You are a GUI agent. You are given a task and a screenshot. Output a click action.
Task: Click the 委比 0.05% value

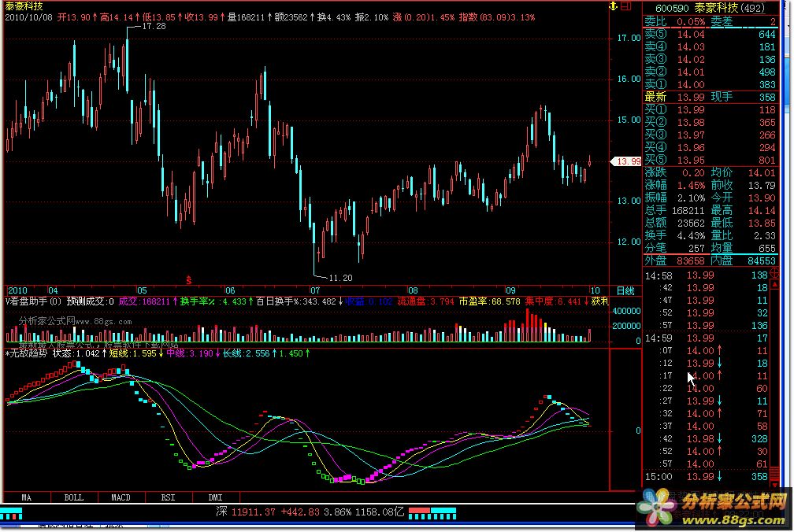691,22
